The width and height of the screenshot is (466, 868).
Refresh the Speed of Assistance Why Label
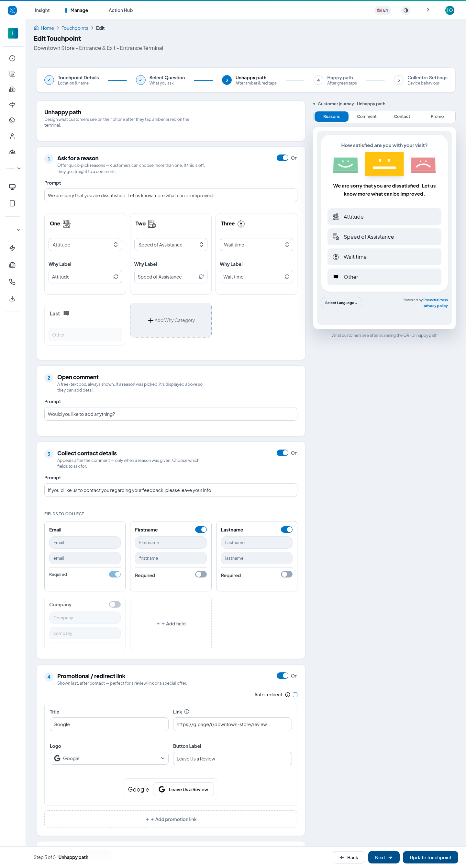point(201,277)
